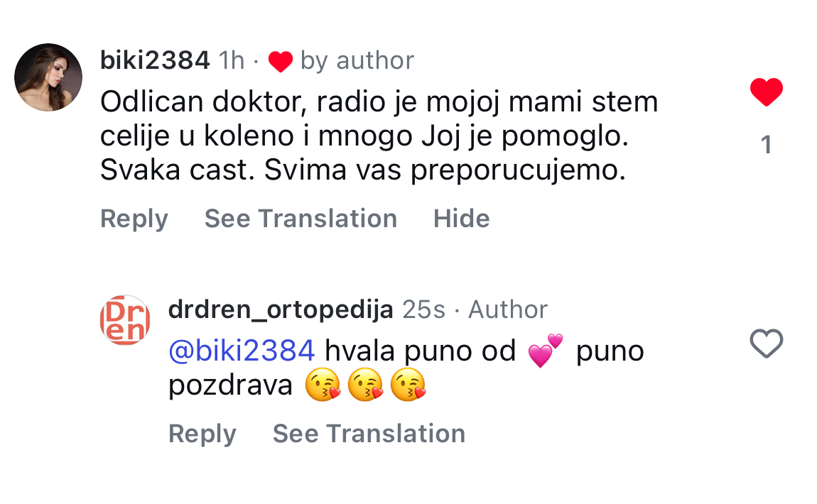Viewport: 817px width, 504px height.
Task: Unlike biki2384's comment with the red heart
Action: 766,93
